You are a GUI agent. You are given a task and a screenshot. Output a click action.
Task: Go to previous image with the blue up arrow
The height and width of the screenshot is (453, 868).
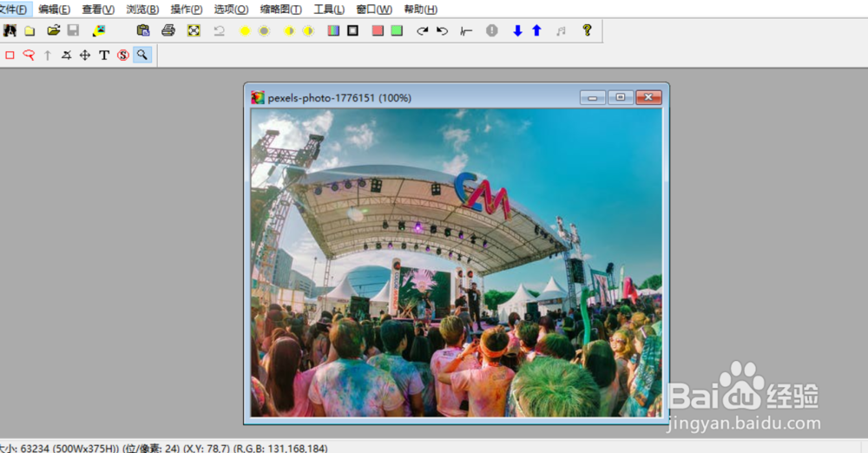pos(536,30)
